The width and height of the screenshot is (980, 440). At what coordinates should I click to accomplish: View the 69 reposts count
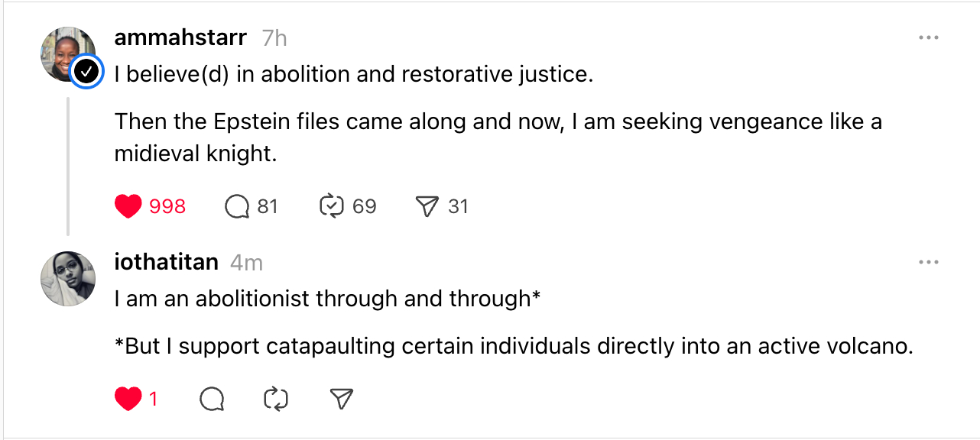coord(365,206)
